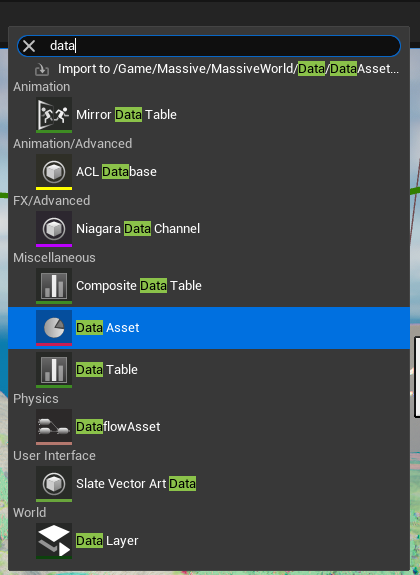Click the ACL Database cube icon
The width and height of the screenshot is (420, 575).
coord(54,172)
